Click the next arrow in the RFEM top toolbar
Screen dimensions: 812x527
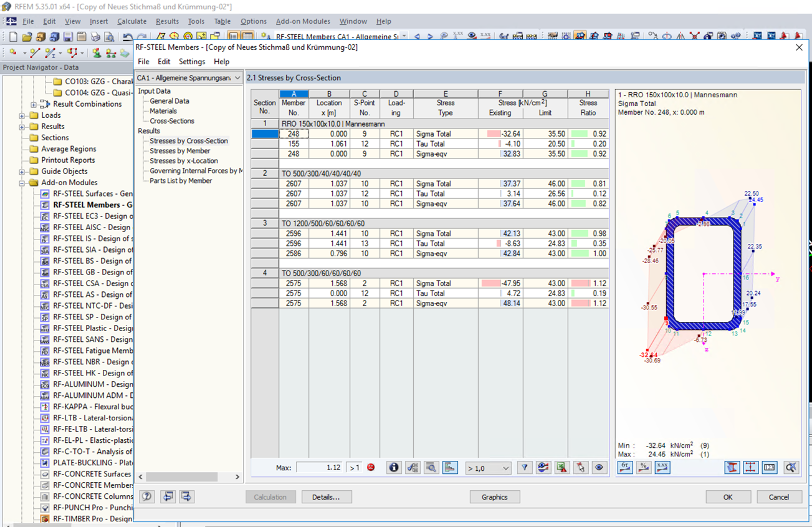pyautogui.click(x=430, y=37)
